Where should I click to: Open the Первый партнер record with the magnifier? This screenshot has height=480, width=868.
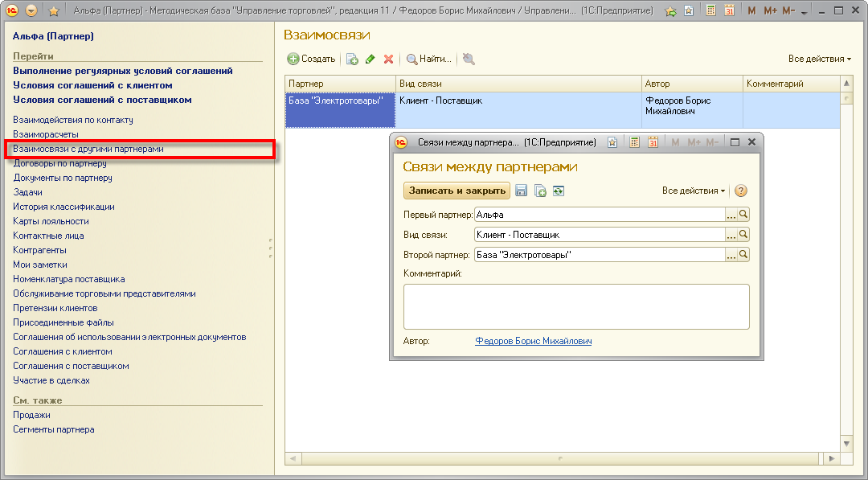(x=743, y=214)
